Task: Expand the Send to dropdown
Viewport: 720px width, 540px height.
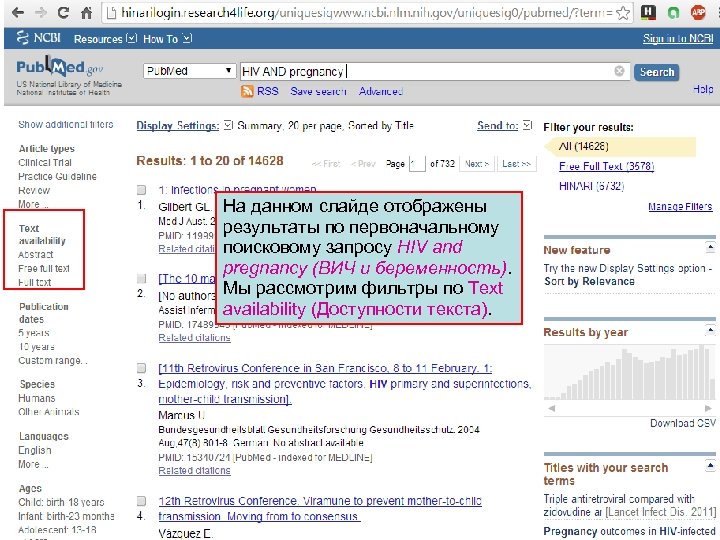Action: (505, 125)
